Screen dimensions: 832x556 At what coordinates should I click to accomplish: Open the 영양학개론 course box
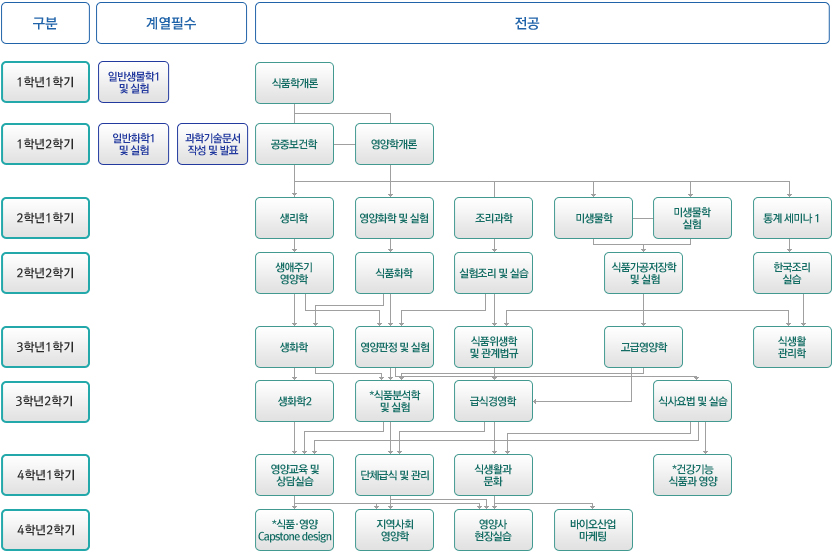tap(394, 144)
